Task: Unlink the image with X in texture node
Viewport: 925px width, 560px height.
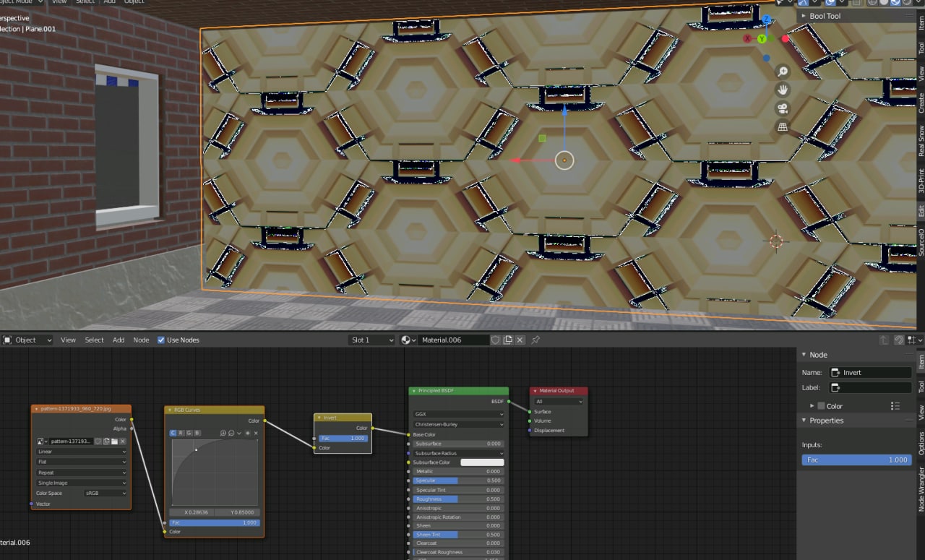Action: tap(123, 441)
